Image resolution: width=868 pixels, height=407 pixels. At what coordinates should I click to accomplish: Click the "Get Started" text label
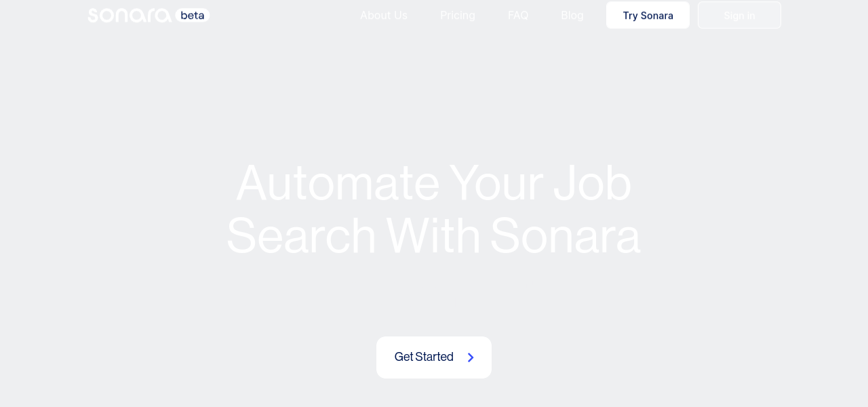tap(424, 357)
